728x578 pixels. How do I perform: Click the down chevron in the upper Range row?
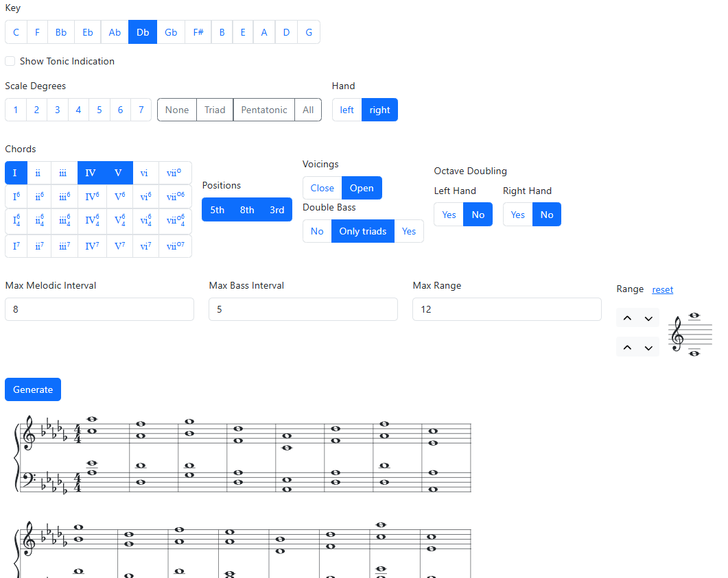coord(648,318)
